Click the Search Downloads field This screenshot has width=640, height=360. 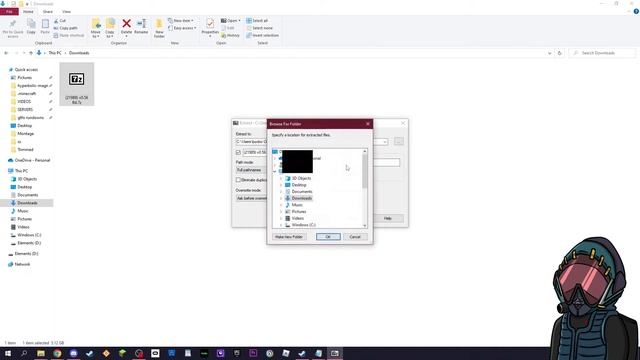(602, 53)
